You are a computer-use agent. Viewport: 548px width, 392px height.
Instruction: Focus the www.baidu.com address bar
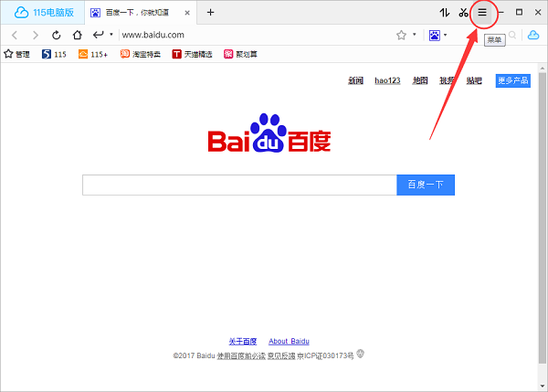pos(255,35)
